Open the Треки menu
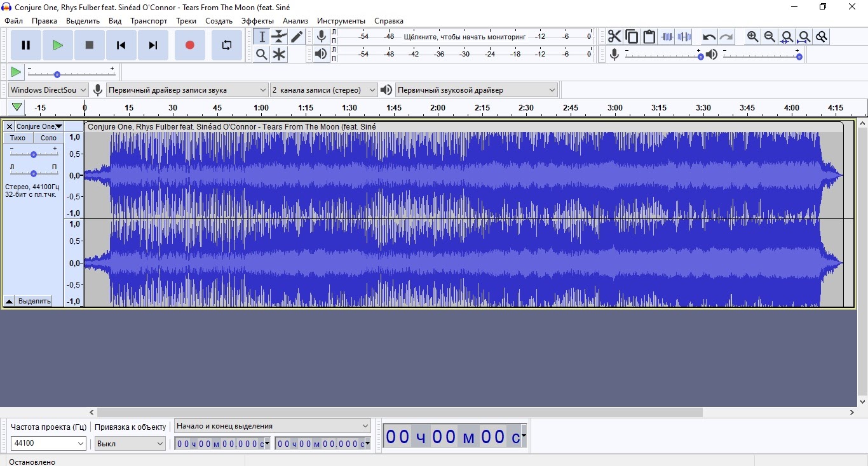Screen dimensions: 868x466 click(x=186, y=21)
